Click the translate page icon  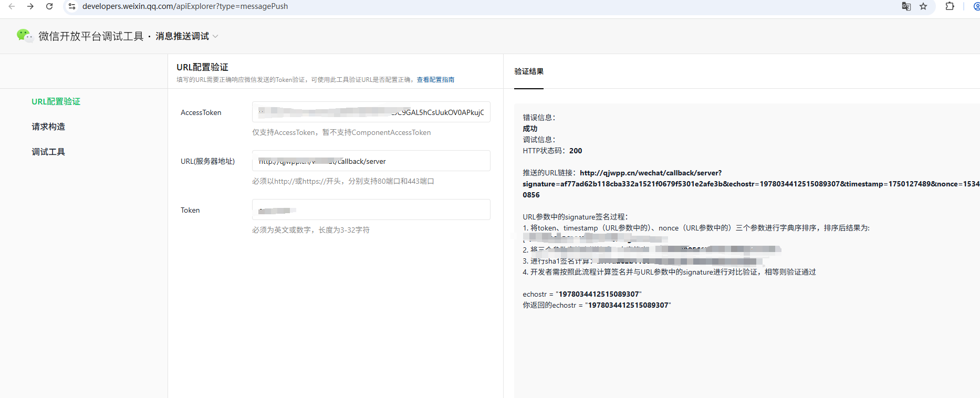pyautogui.click(x=906, y=6)
